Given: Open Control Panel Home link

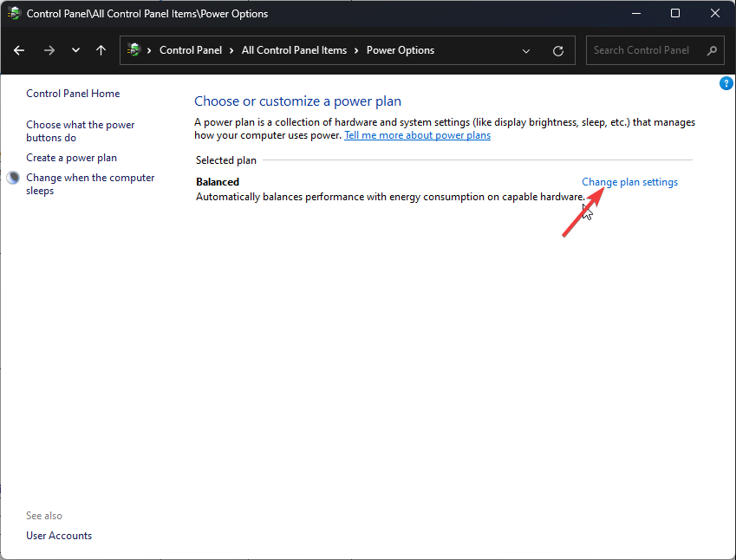Looking at the screenshot, I should 73,94.
